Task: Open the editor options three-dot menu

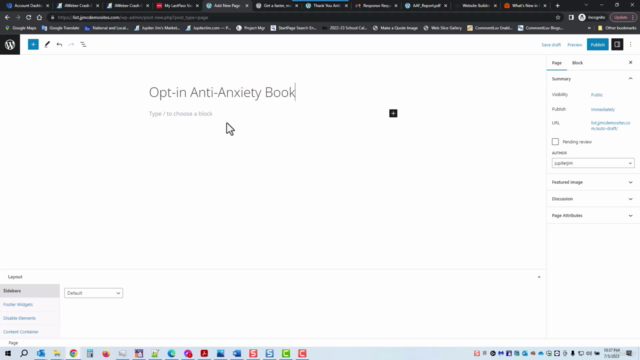Action: pyautogui.click(x=631, y=44)
